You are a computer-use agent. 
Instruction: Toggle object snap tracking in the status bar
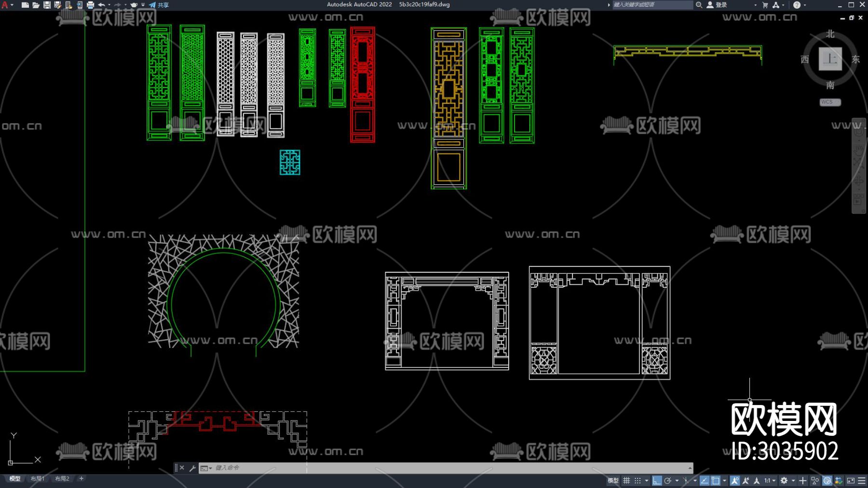705,481
